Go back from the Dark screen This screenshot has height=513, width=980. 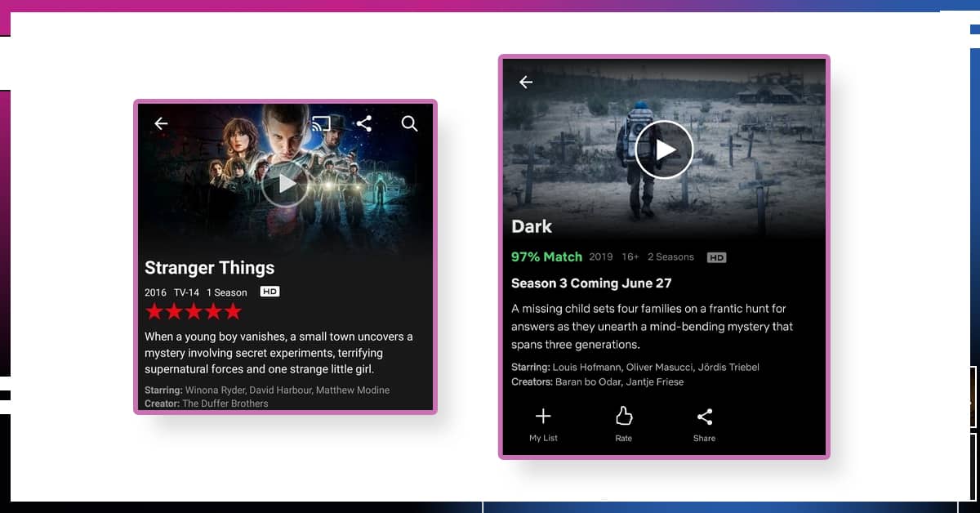[526, 82]
